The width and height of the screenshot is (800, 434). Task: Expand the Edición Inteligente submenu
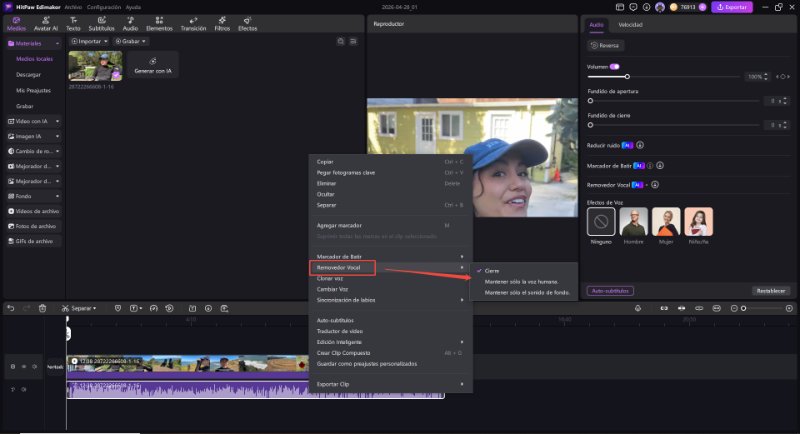click(390, 342)
